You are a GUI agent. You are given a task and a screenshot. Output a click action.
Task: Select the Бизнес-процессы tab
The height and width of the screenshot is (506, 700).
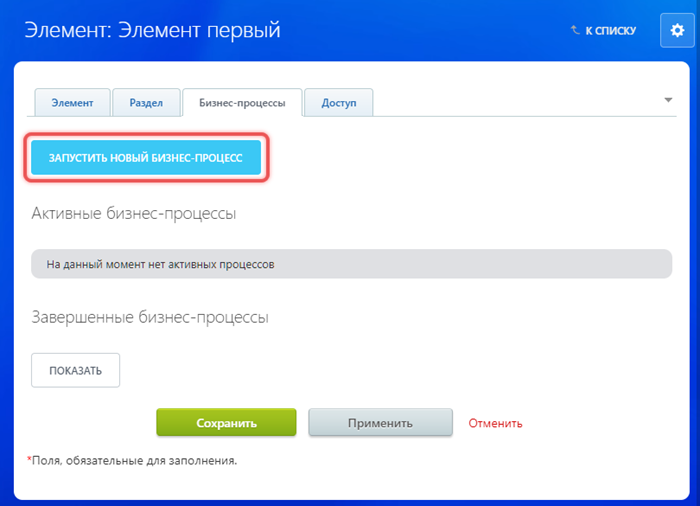(243, 102)
